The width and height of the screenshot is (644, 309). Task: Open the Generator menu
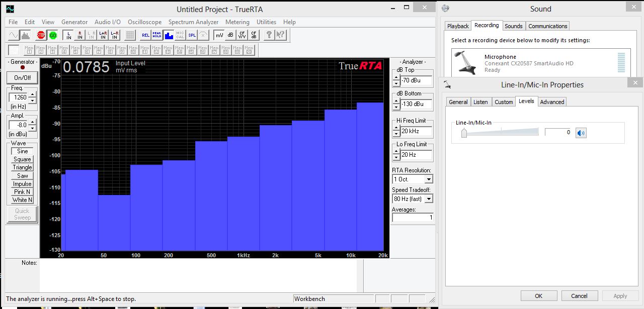(x=74, y=22)
